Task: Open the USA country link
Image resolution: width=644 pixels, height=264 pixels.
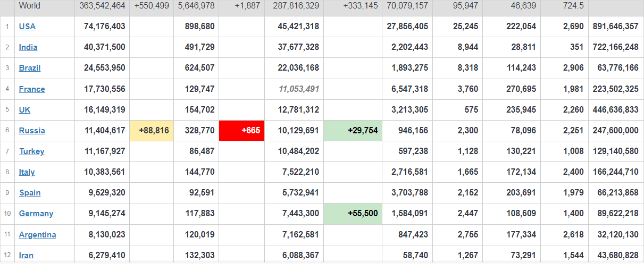Action: point(27,27)
